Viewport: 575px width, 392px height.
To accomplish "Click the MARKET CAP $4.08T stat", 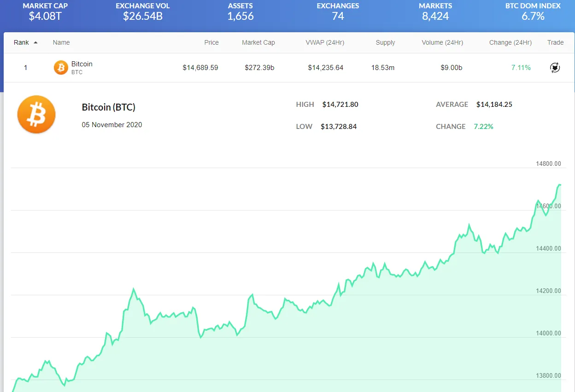I will pos(45,12).
